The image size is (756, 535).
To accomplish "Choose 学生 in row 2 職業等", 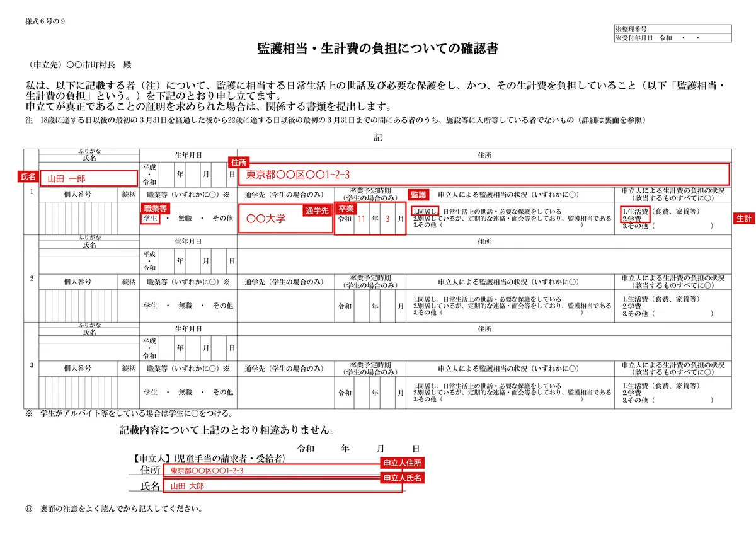I will [x=151, y=306].
